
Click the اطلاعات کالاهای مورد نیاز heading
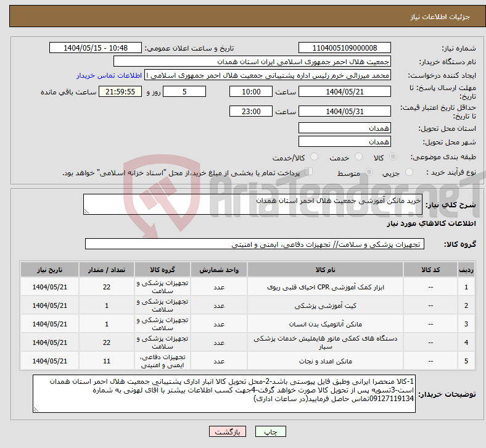click(431, 223)
